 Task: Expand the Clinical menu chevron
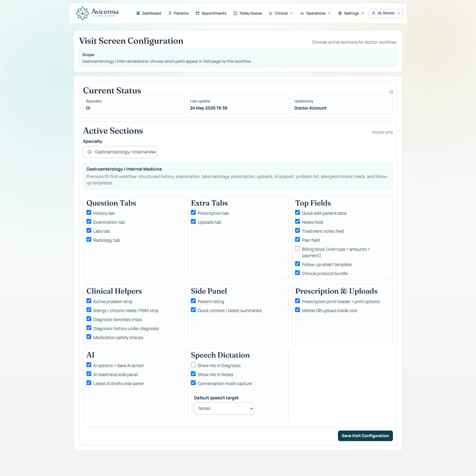point(291,13)
